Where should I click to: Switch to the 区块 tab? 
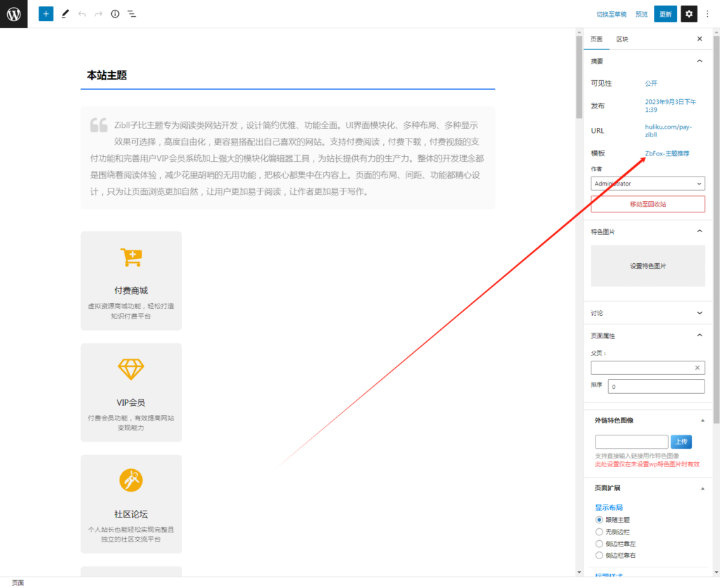pyautogui.click(x=622, y=39)
